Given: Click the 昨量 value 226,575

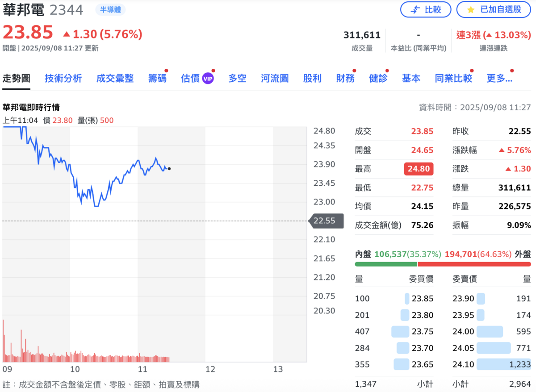Looking at the screenshot, I should coord(514,206).
